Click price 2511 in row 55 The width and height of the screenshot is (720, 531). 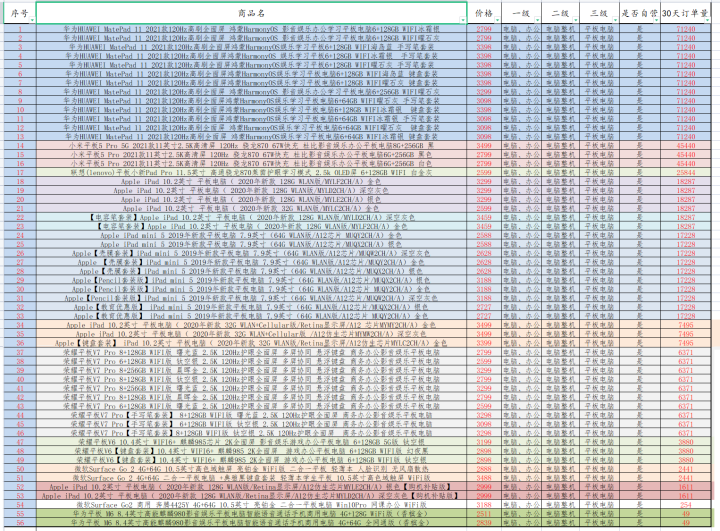484,514
